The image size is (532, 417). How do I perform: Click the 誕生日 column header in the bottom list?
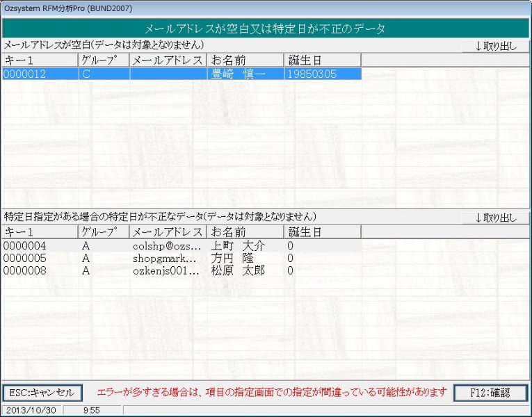pos(322,232)
